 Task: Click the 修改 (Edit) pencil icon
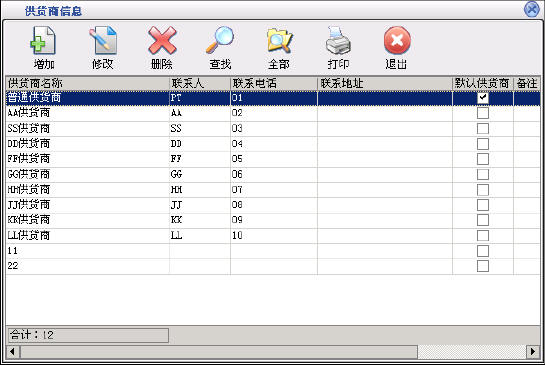[x=103, y=41]
